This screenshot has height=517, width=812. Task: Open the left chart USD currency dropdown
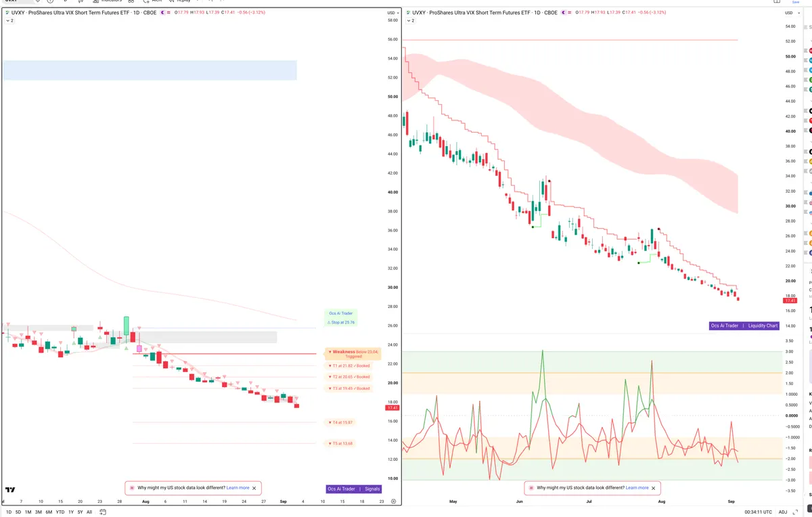[x=392, y=12]
